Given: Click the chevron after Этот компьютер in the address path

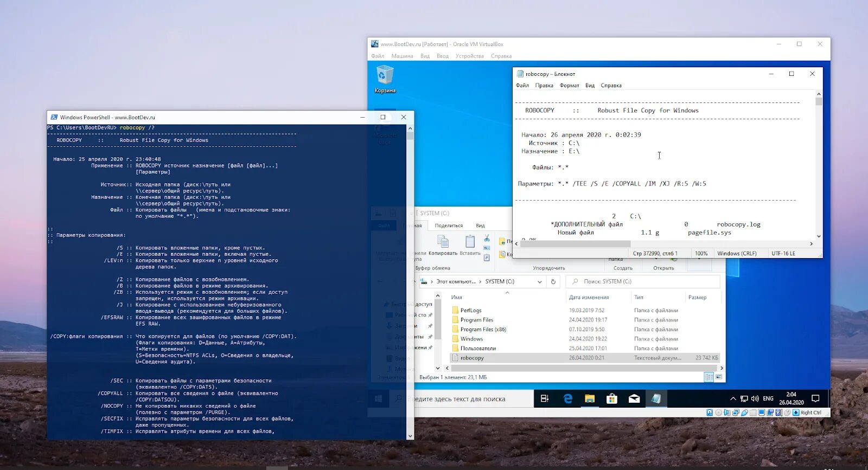Looking at the screenshot, I should tap(481, 282).
